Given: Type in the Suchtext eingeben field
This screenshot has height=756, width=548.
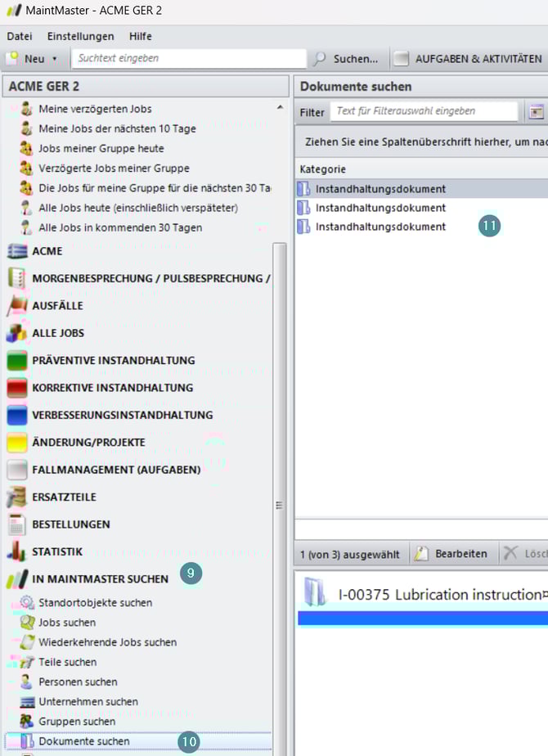Looking at the screenshot, I should coord(188,59).
